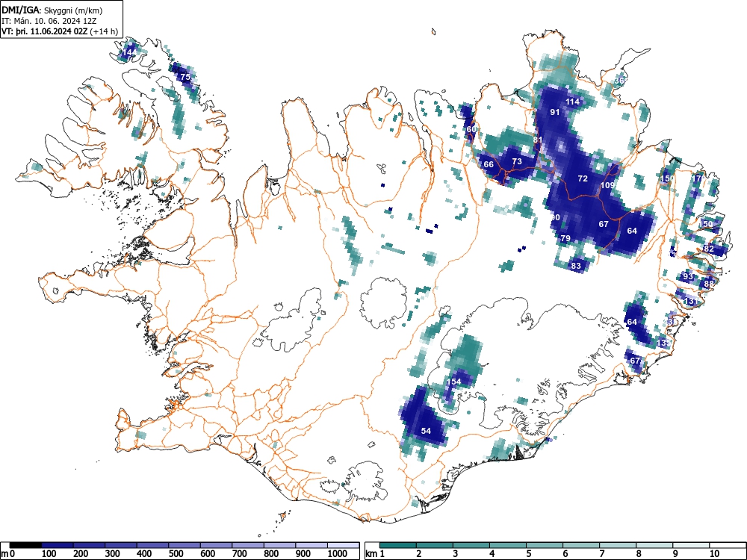The width and height of the screenshot is (747, 560).
Task: Click the black legend swatch between 0 and 100
Action: pyautogui.click(x=25, y=545)
